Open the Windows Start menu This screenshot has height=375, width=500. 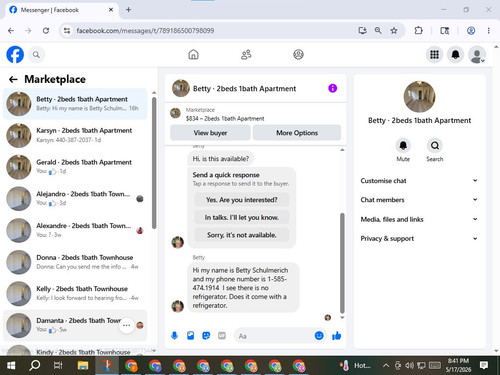pos(11,366)
